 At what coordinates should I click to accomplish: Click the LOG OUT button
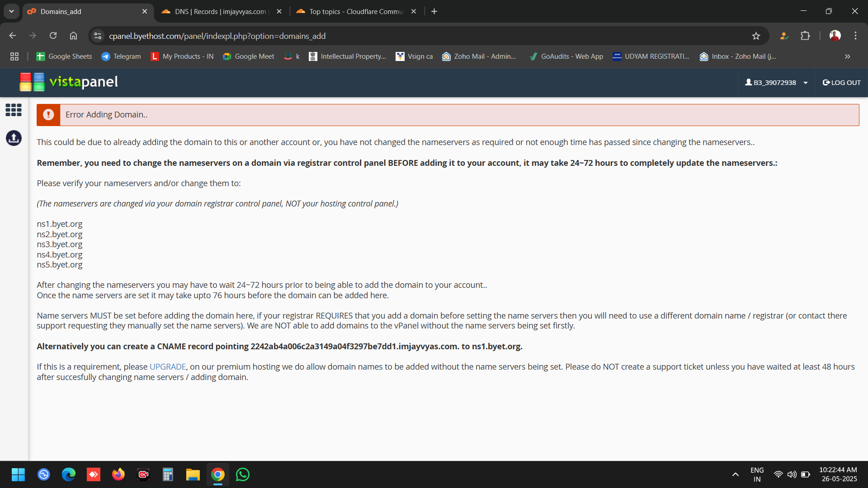point(842,83)
